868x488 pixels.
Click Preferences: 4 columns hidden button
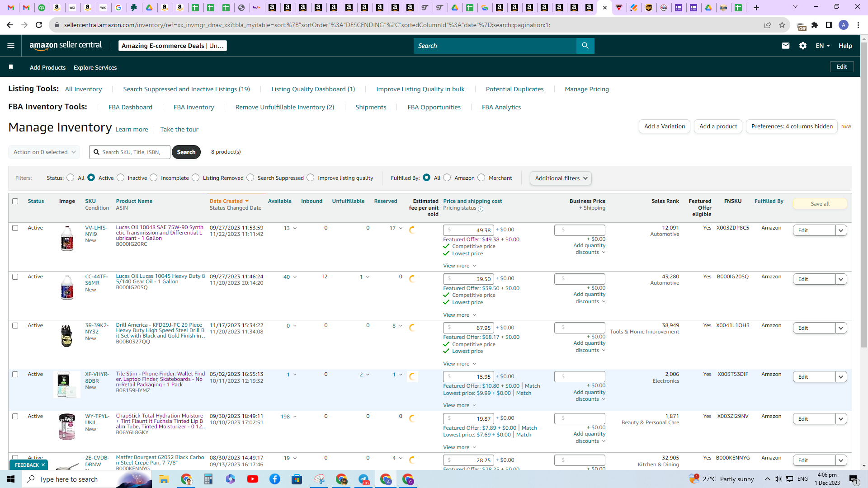(x=792, y=126)
